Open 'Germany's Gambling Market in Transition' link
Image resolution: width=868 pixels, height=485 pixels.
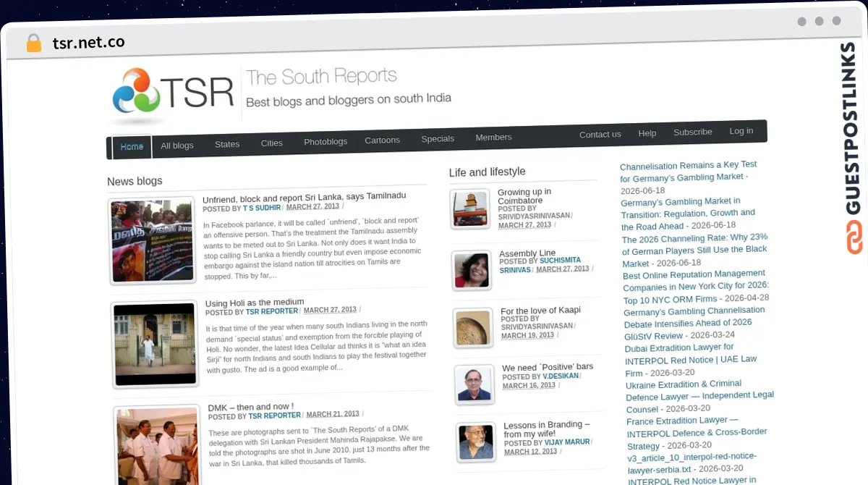688,214
